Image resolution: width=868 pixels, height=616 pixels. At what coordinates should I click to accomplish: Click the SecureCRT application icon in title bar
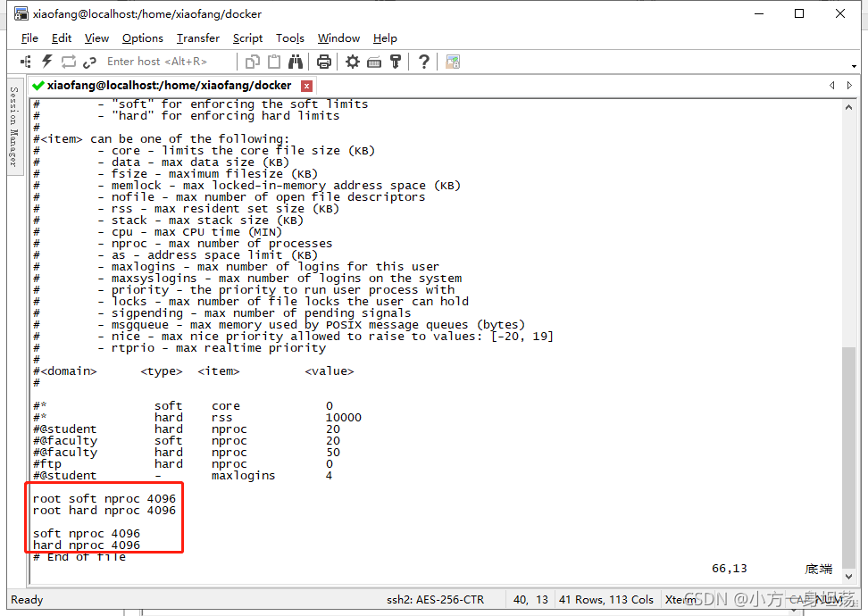(21, 13)
